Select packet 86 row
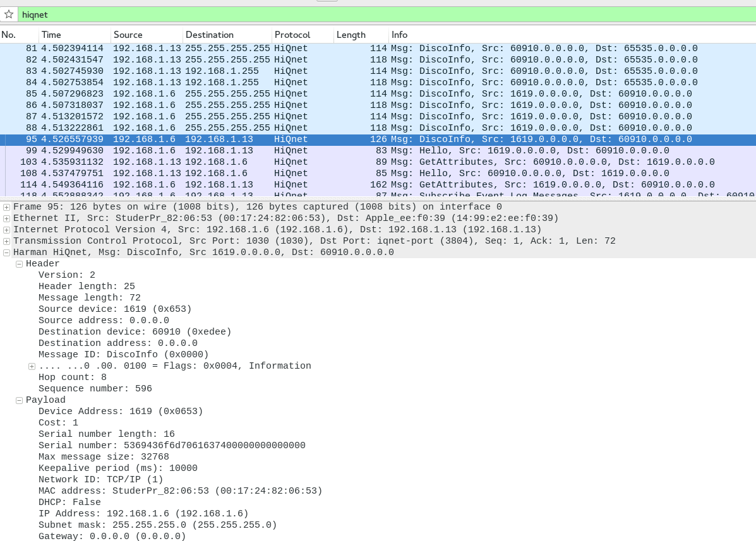 click(x=378, y=105)
